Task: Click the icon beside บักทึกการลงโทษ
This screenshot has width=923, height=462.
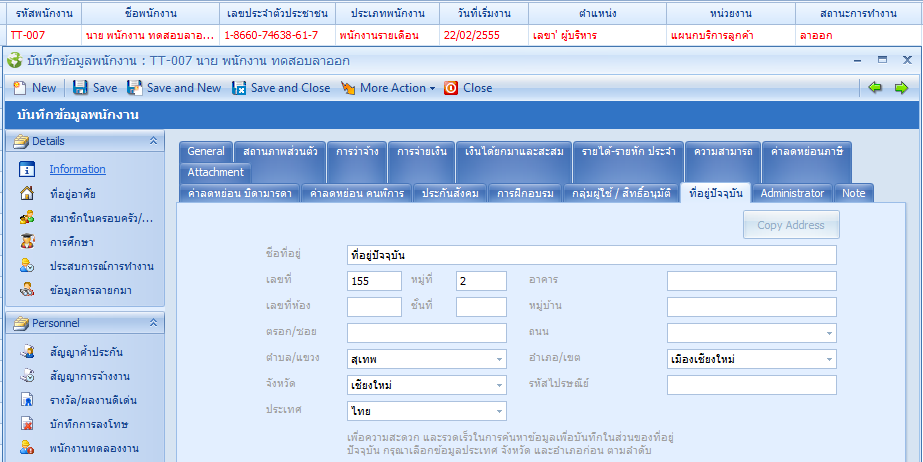Action: 27,424
